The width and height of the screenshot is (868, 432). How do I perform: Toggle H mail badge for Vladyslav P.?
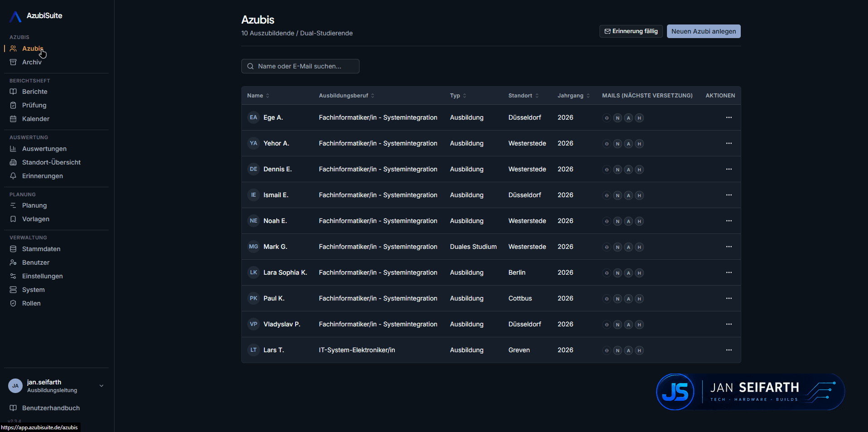(x=639, y=325)
